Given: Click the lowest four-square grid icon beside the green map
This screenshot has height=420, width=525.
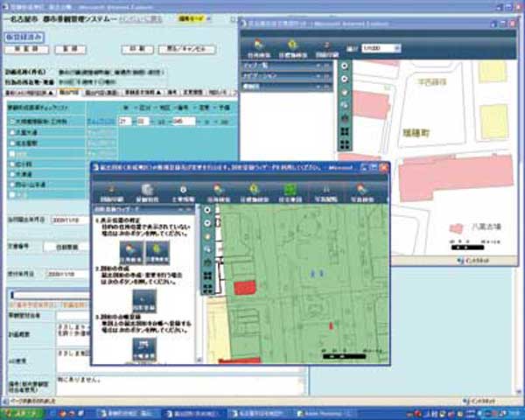Looking at the screenshot, I should 207,289.
